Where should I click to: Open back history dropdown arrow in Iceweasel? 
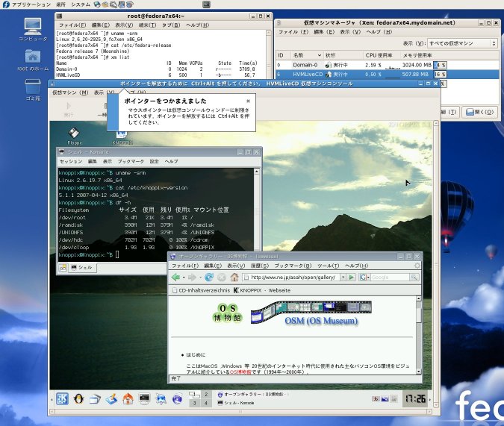[x=184, y=278]
